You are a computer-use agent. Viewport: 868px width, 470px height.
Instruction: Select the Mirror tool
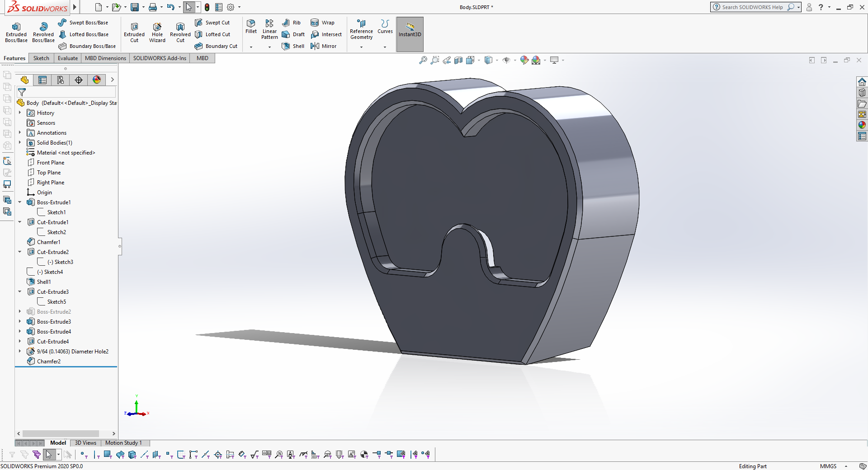click(x=324, y=46)
